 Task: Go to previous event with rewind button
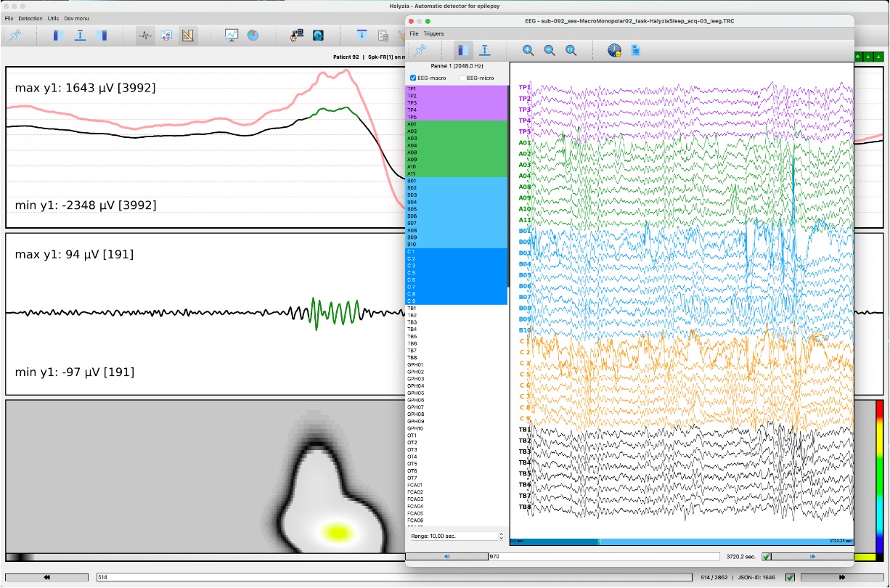click(x=47, y=577)
